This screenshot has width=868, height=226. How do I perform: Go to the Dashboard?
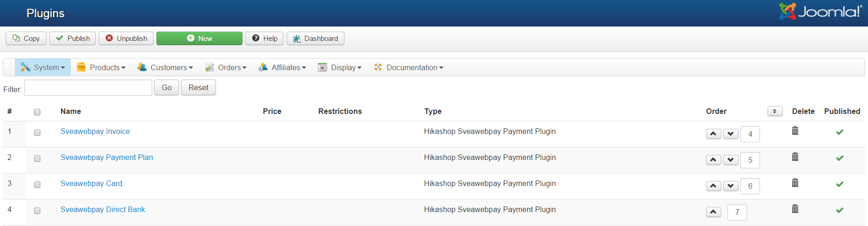316,38
